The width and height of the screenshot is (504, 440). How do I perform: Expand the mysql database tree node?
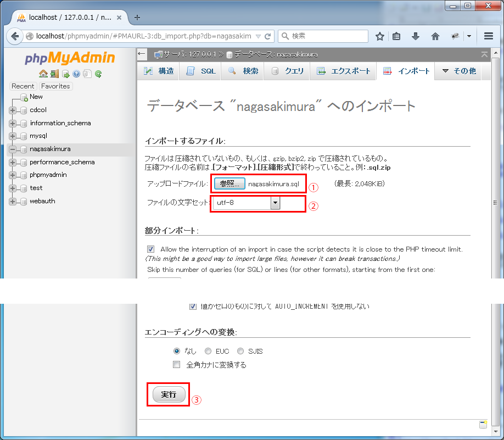coord(13,136)
